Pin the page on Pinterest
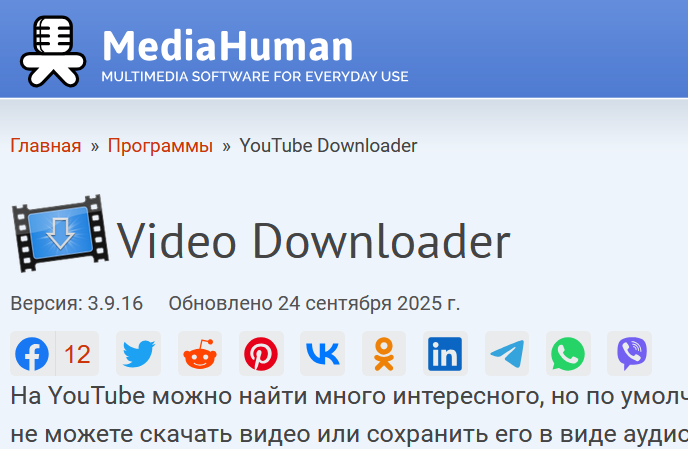Viewport: 688px width, 449px height. point(261,354)
